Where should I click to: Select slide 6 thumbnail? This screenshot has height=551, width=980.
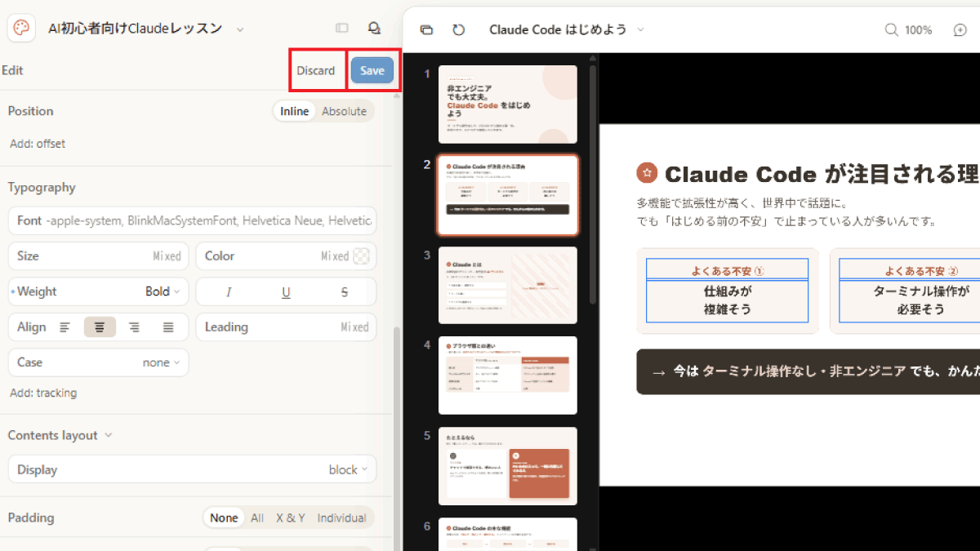point(508,534)
